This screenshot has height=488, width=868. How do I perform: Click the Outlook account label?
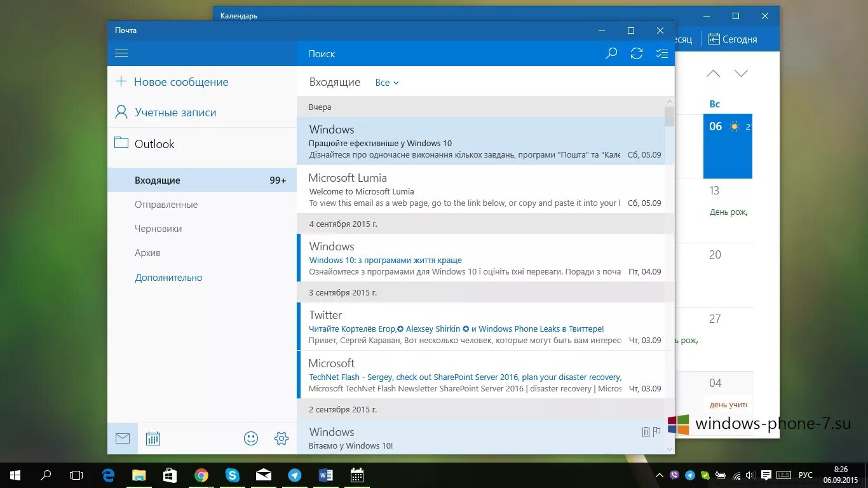click(x=154, y=144)
